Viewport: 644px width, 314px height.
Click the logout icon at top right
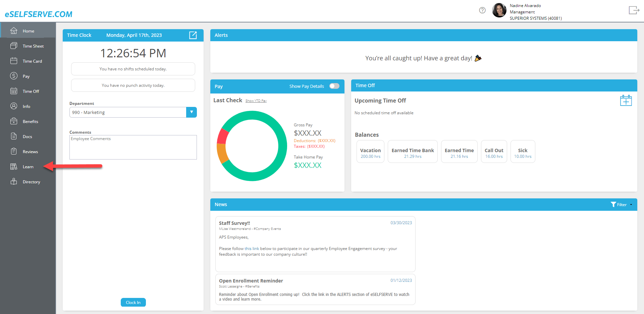pos(634,10)
